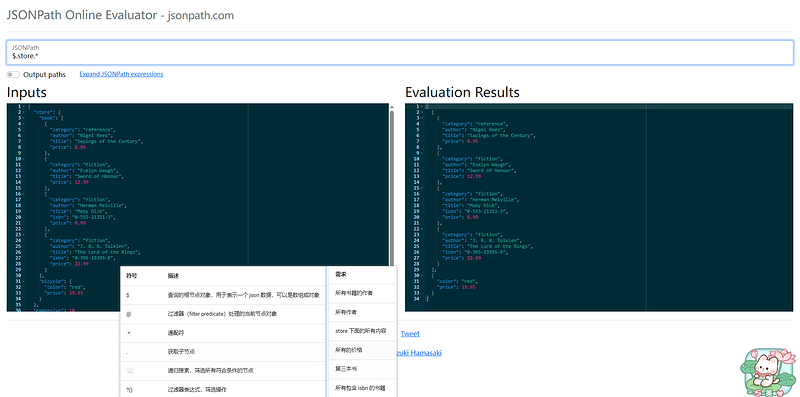800x397 pixels.
Task: Open the Expand JSONPath expressions link
Action: coord(121,74)
